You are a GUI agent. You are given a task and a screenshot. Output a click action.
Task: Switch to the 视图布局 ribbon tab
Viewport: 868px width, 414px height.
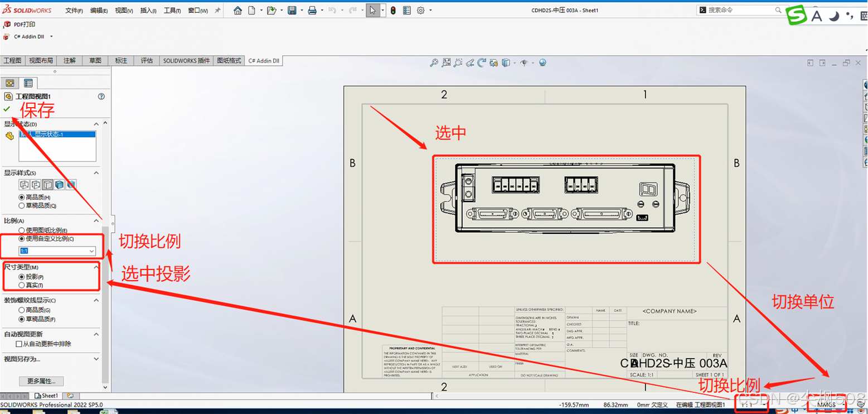pos(41,61)
